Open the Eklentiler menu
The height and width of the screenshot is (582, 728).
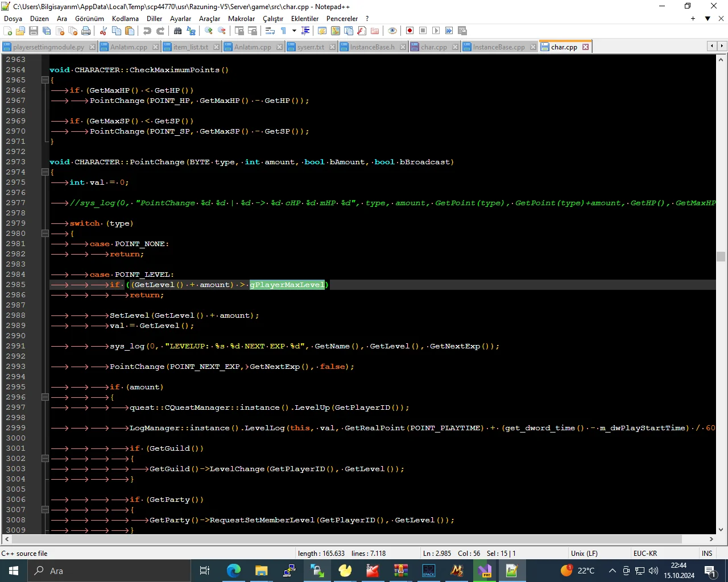(x=304, y=19)
